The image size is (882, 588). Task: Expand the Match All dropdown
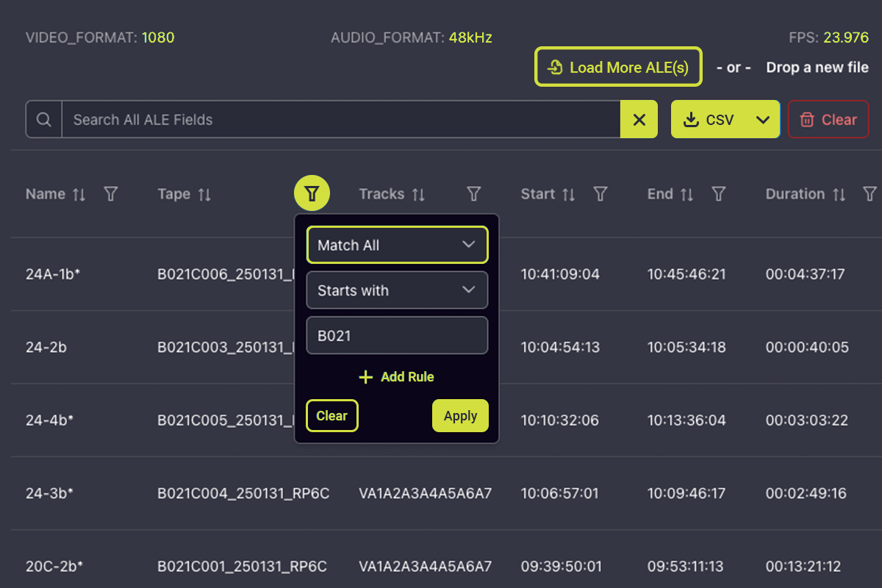[397, 245]
